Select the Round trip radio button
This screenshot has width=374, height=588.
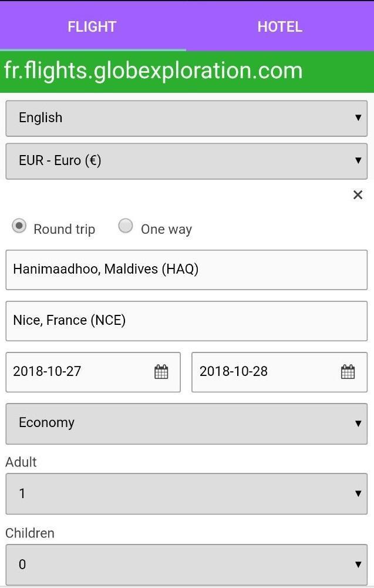coord(19,226)
